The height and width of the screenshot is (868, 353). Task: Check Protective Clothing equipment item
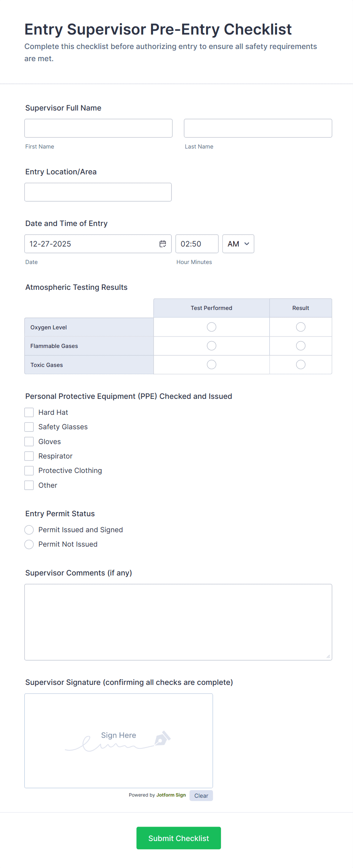point(29,470)
